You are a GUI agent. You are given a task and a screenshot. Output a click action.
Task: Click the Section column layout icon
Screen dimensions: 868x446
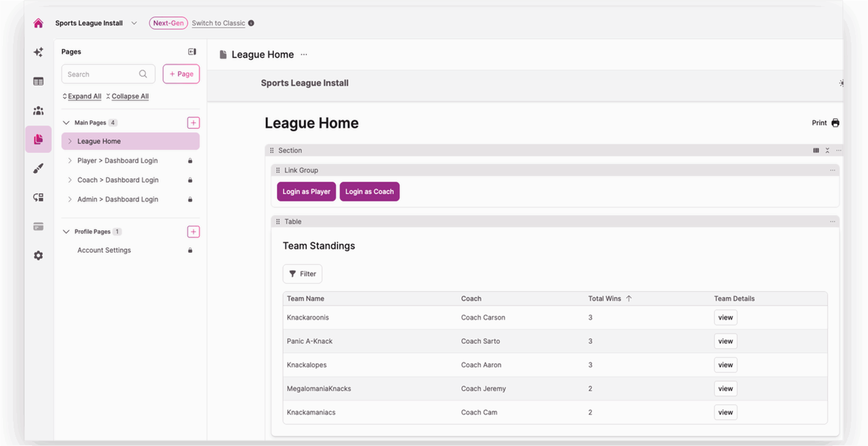pyautogui.click(x=816, y=150)
